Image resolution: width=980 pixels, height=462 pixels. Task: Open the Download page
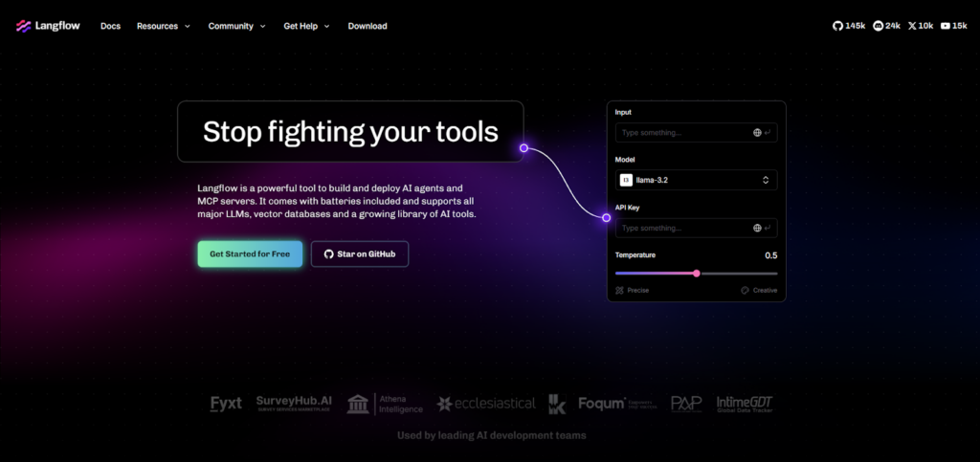[x=367, y=26]
